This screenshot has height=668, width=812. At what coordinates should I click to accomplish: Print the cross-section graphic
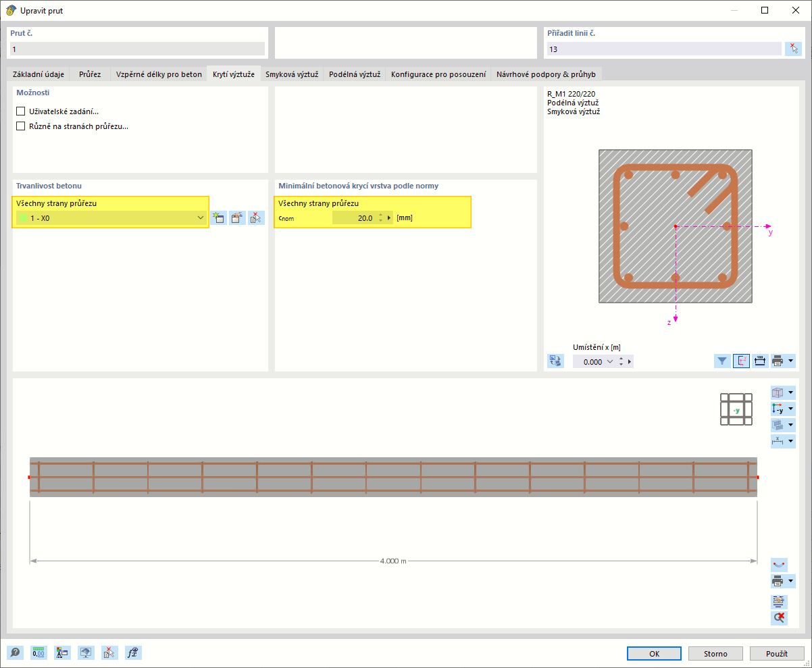click(x=778, y=361)
